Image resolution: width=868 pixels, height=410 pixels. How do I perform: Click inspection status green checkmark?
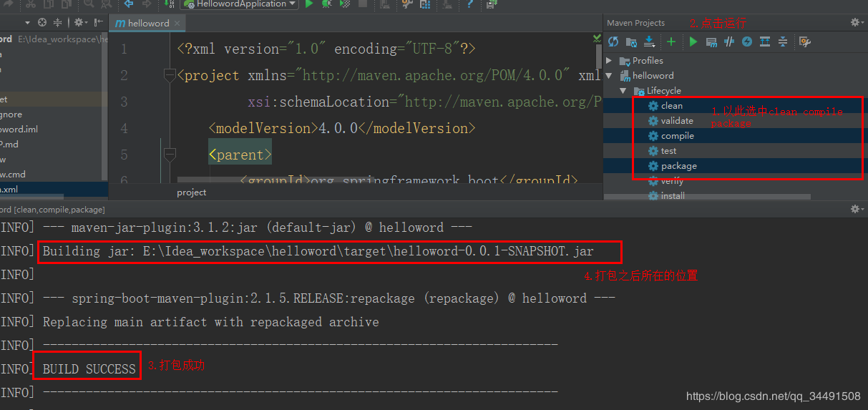[x=597, y=37]
